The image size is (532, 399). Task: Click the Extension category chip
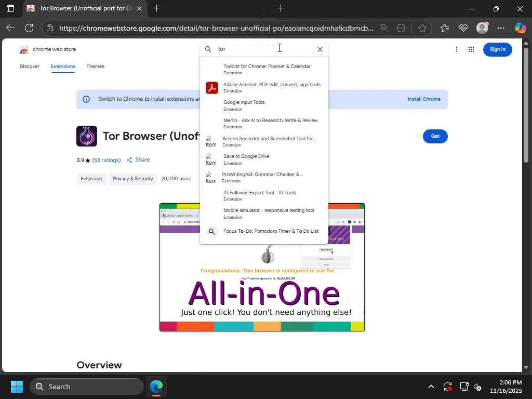pos(91,179)
